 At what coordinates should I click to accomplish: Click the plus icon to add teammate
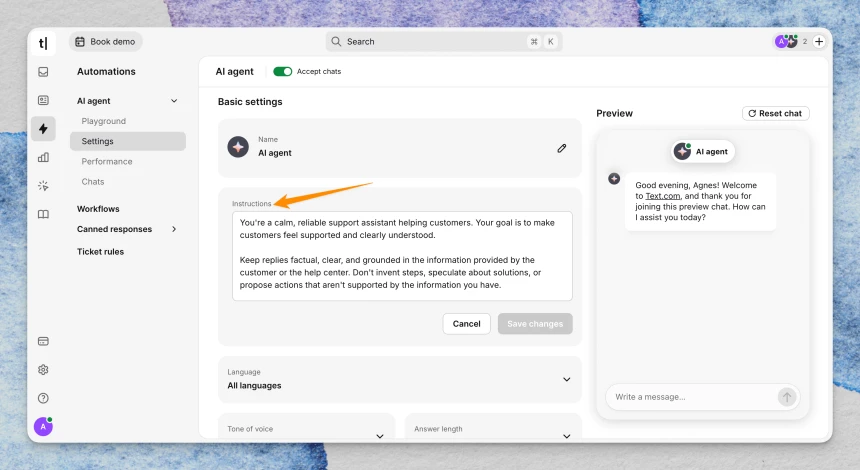(819, 42)
